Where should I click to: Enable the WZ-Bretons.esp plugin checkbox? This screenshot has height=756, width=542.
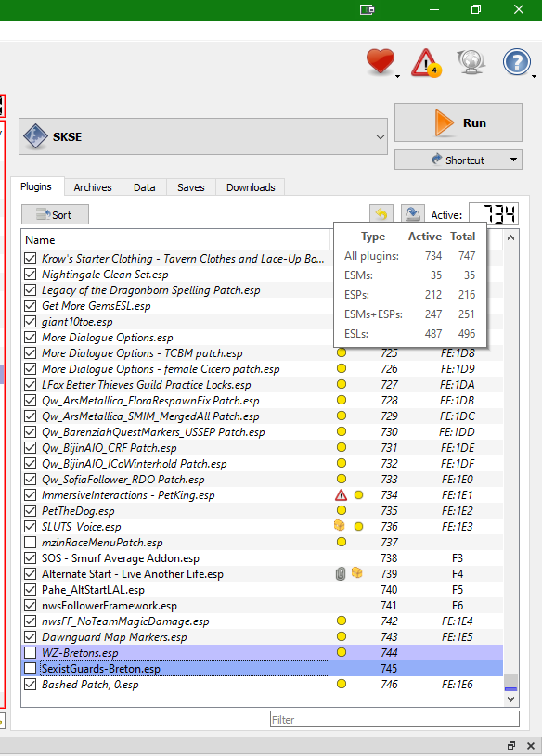(31, 652)
